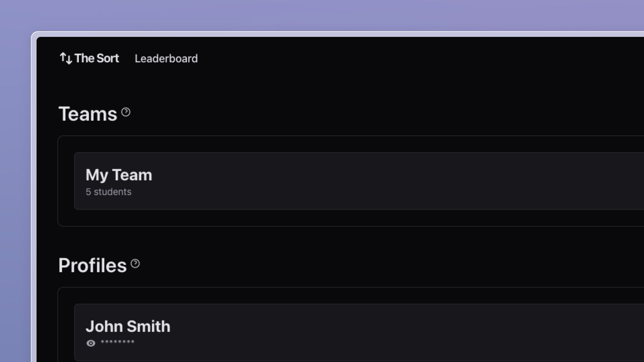Click the "5 students" count label
Viewport: 644px width, 362px height.
[108, 192]
